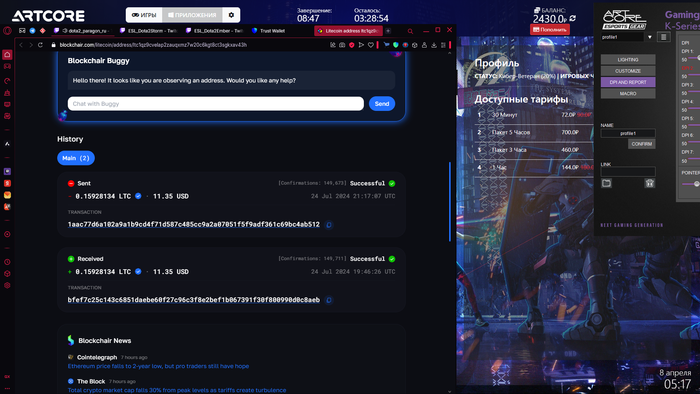Open the yellow mail icon in sidebar
Image resolution: width=700 pixels, height=394 pixels.
click(x=7, y=195)
